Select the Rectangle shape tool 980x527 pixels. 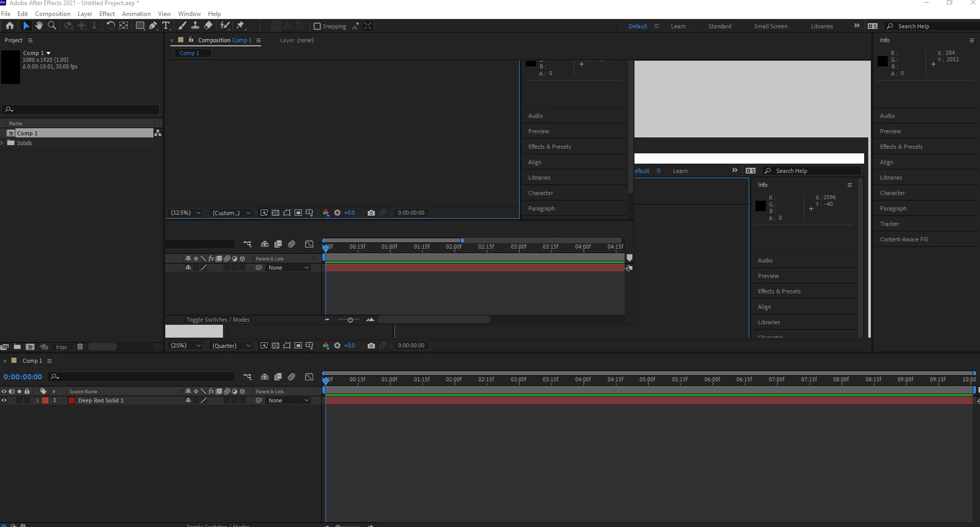(140, 25)
